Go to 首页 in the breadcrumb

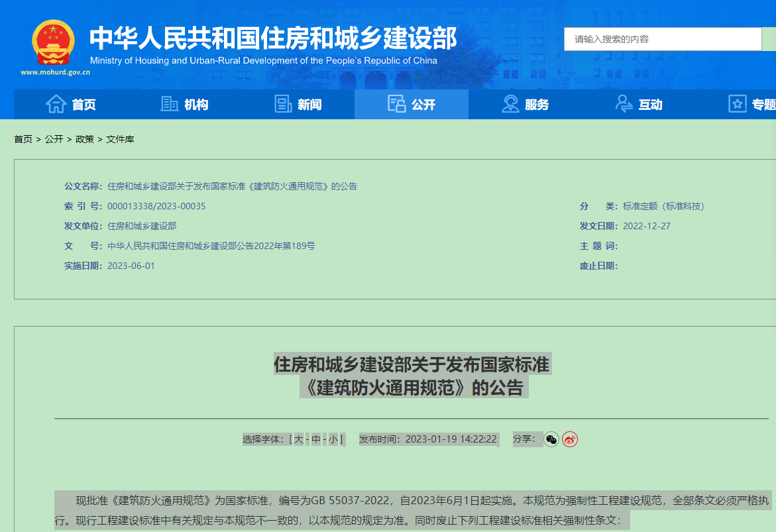(23, 139)
